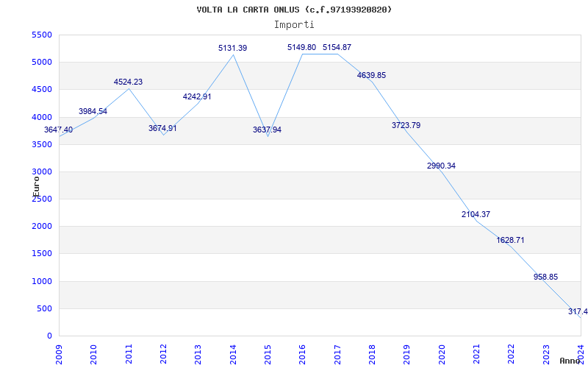Click the x-axis year 2012
The width and height of the screenshot is (588, 368).
click(x=163, y=355)
